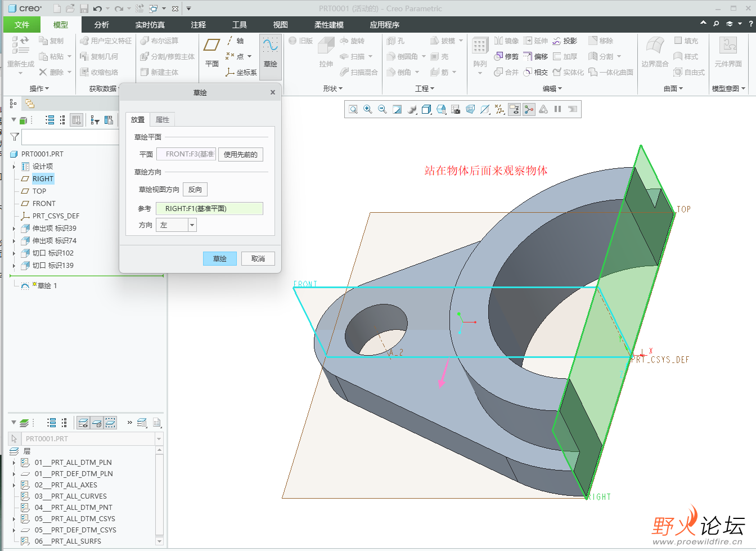Image resolution: width=756 pixels, height=551 pixels.
Task: Click the Component Interface (元件界面) tool
Action: click(x=728, y=52)
